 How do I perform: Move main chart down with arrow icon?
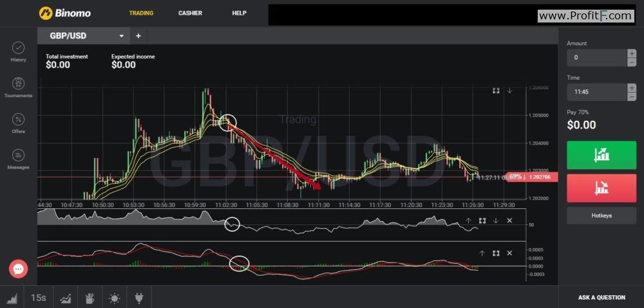coord(509,91)
